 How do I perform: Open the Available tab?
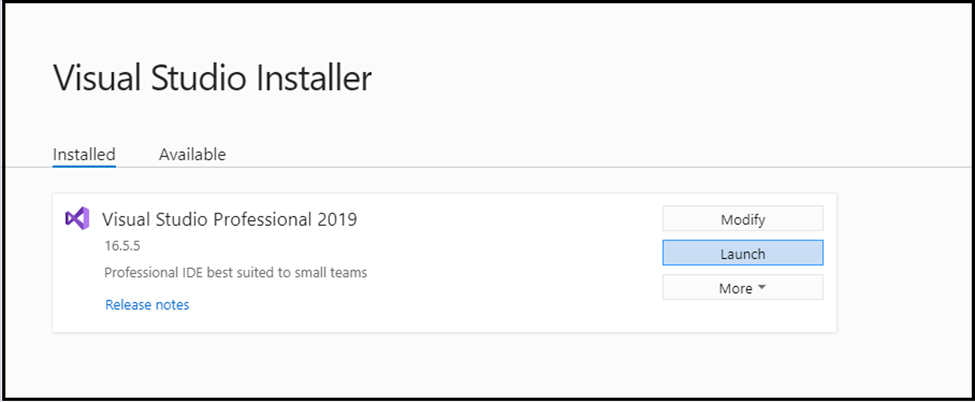[192, 154]
